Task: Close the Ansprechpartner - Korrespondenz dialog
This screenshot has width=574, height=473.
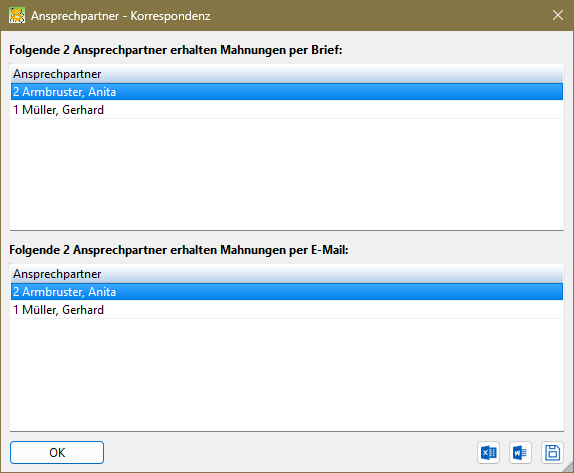Action: 558,15
